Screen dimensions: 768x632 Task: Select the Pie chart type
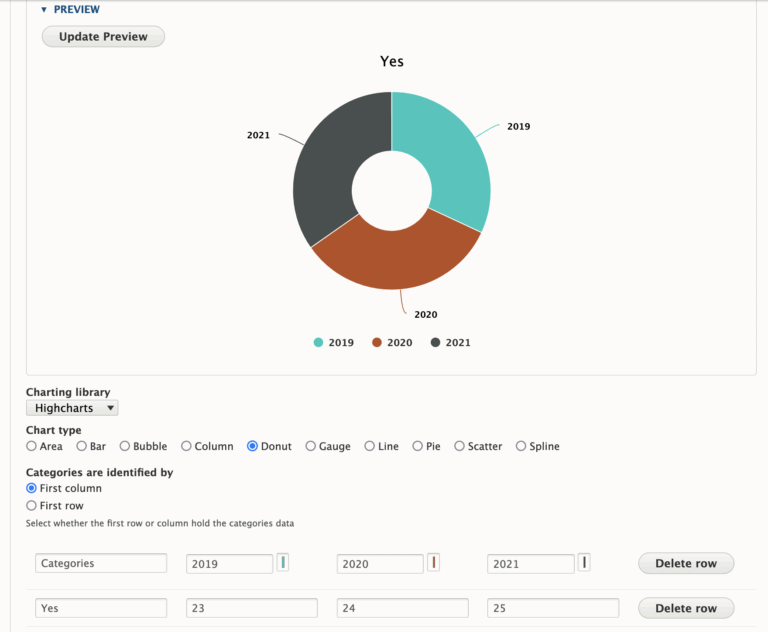pos(418,447)
